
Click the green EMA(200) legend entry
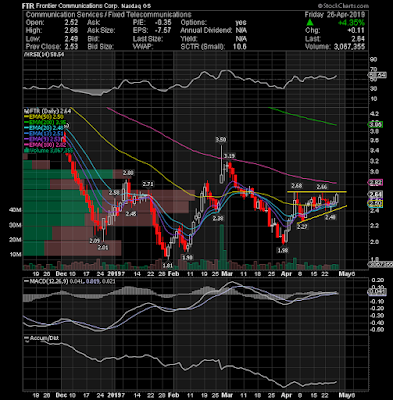46,122
